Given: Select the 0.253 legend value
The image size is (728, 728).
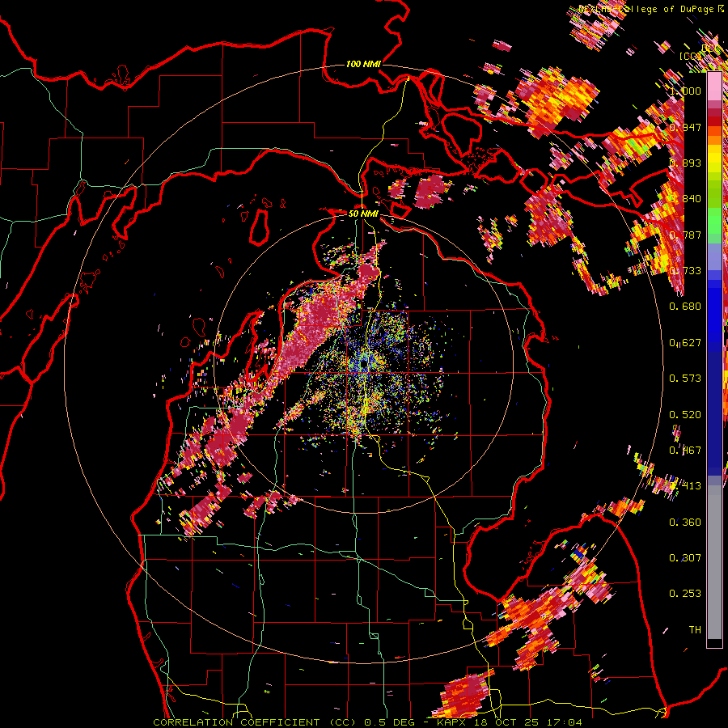Looking at the screenshot, I should (x=685, y=594).
